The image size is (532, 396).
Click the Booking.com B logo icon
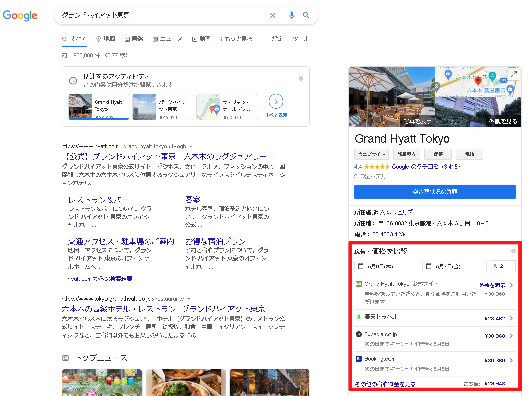point(358,359)
